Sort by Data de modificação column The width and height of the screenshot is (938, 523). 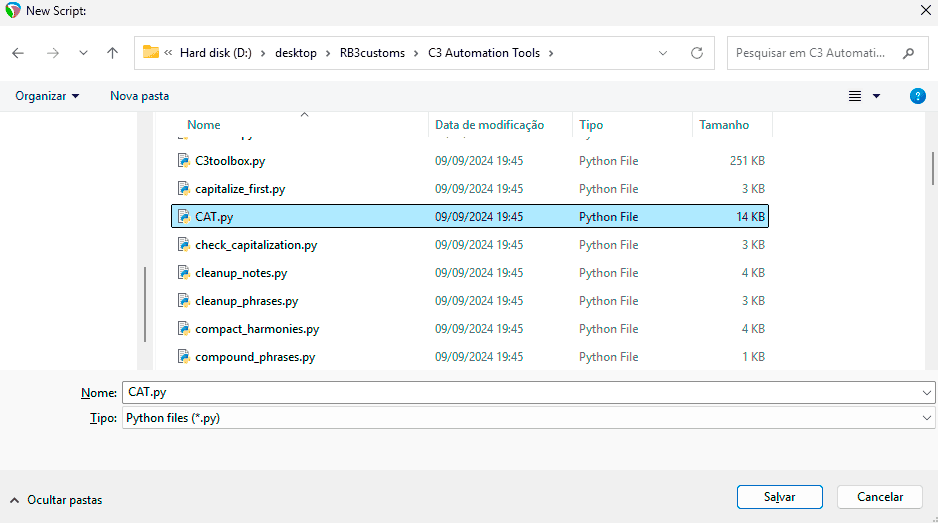489,125
